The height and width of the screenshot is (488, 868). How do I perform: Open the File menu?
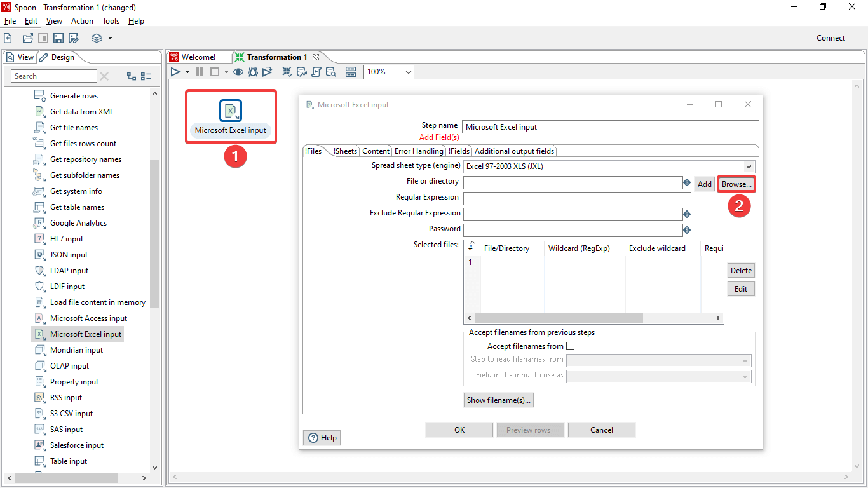pos(10,21)
